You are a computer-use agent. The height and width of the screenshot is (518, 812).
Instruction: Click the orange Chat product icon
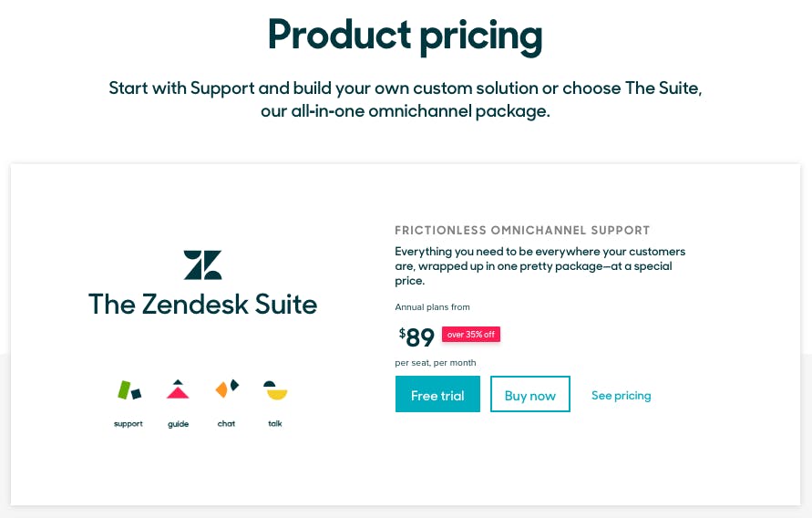tap(227, 388)
